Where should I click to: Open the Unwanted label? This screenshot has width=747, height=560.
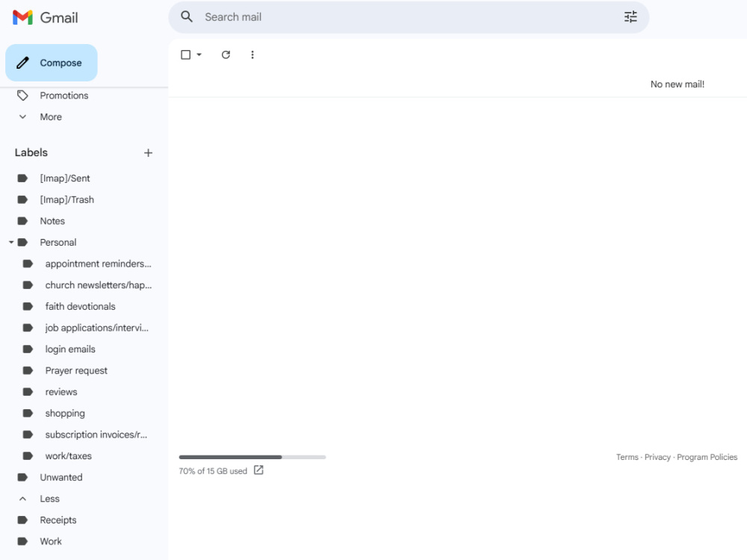[61, 477]
